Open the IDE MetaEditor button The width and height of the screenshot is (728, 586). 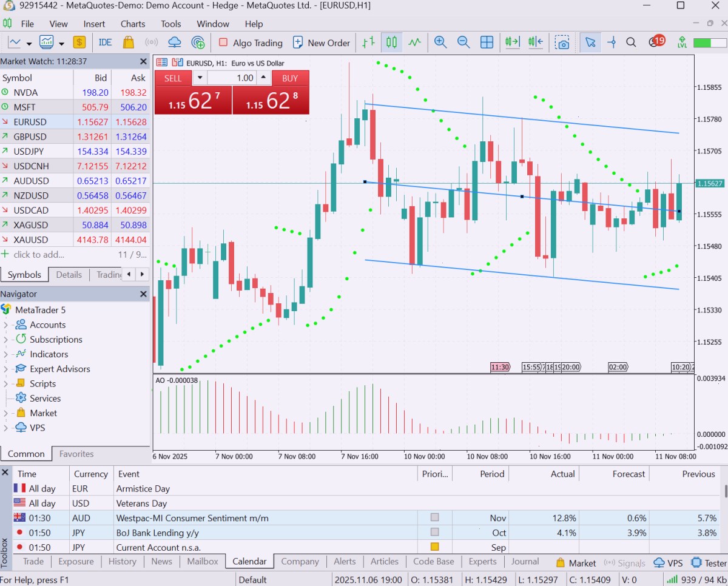pos(105,42)
